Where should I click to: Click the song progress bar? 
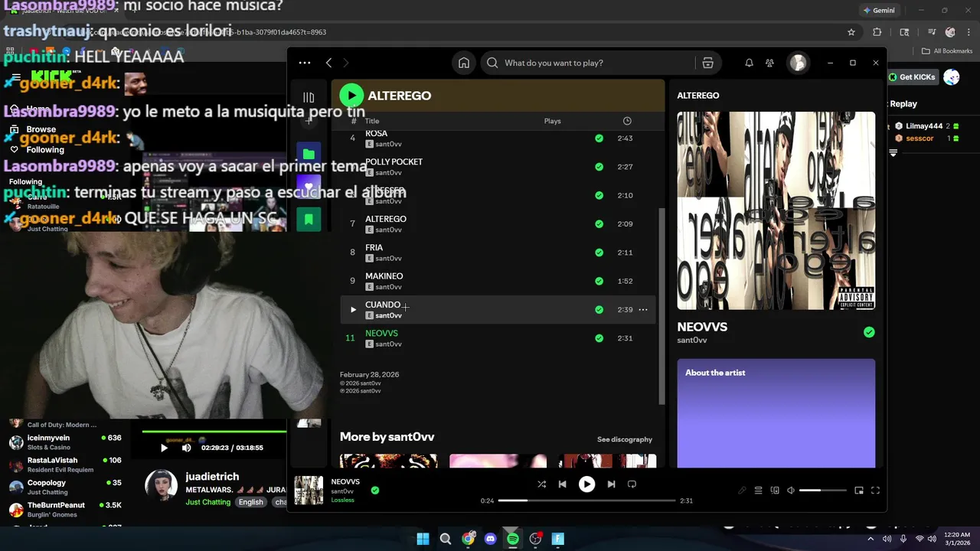(586, 500)
